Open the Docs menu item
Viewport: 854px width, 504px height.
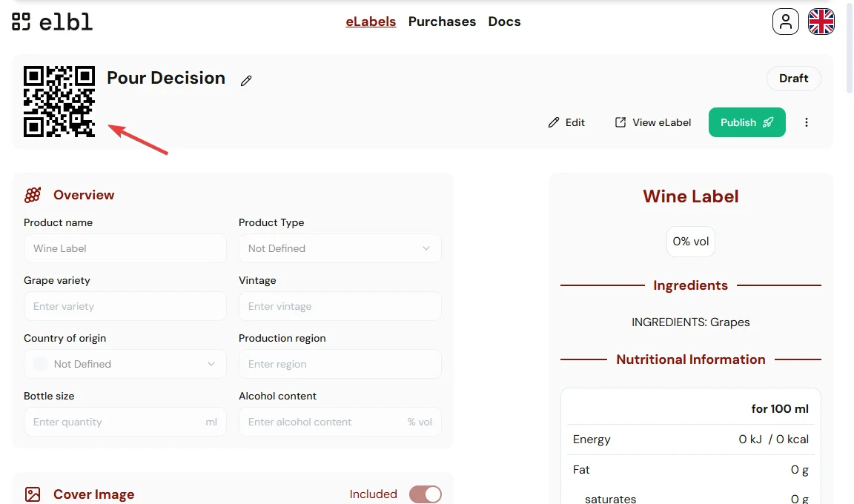504,21
